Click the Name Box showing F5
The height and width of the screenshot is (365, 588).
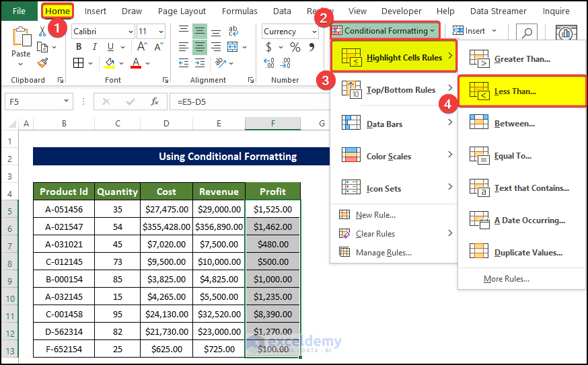pos(39,102)
